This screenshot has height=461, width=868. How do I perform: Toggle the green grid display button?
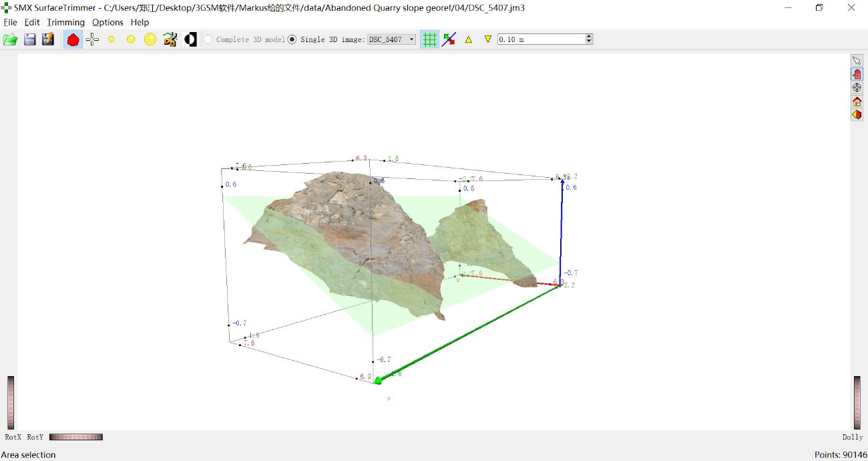point(430,39)
